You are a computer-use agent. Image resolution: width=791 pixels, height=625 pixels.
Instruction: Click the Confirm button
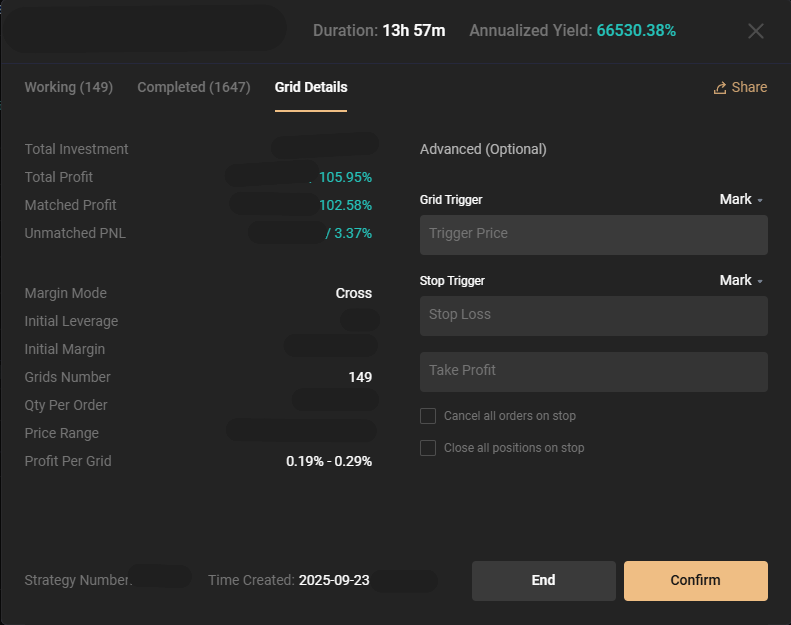[696, 581]
